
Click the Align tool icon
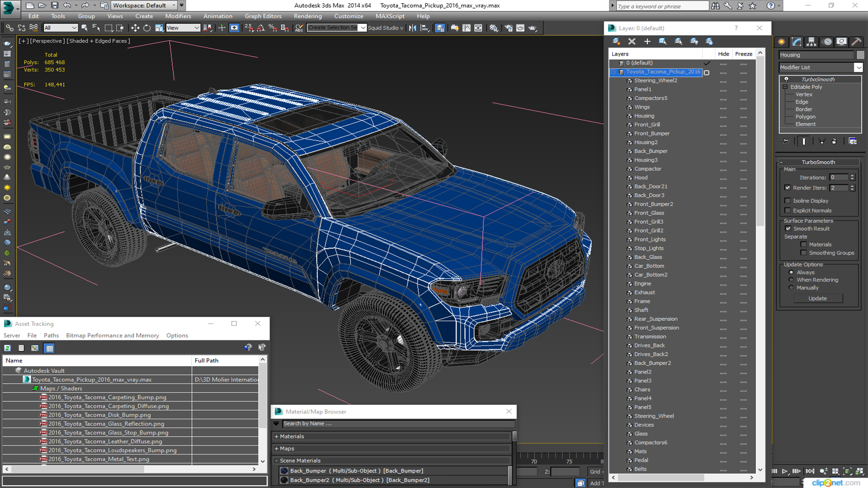[x=425, y=28]
